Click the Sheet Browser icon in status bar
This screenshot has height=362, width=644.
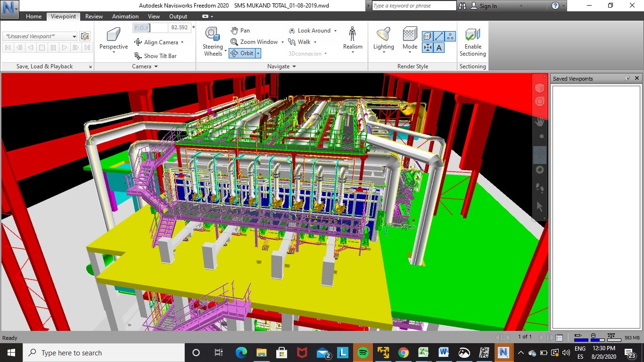click(x=559, y=337)
